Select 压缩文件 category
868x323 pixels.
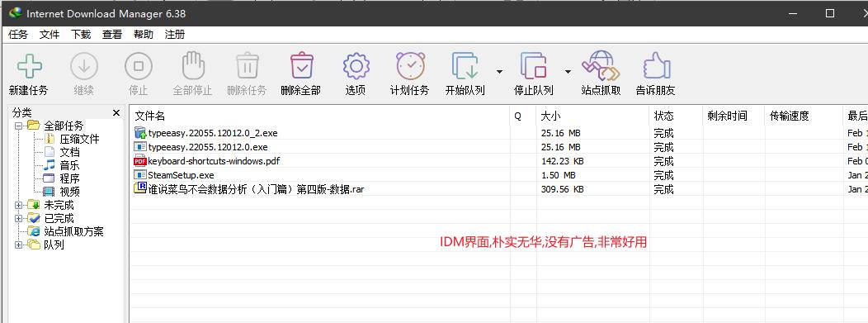coord(79,139)
